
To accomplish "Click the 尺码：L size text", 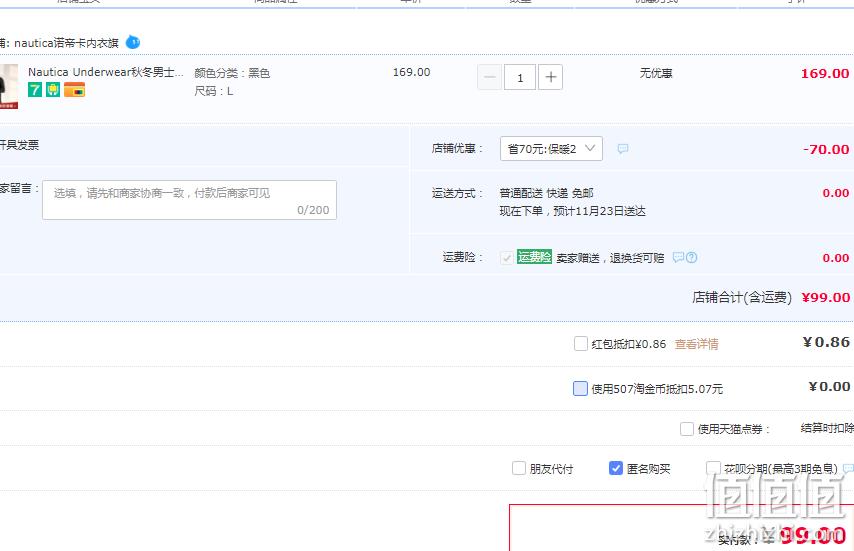I will 214,91.
